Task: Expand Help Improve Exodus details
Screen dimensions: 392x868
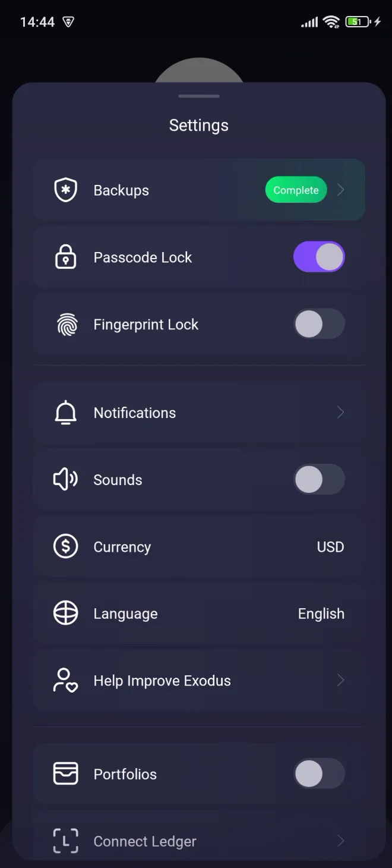Action: click(x=340, y=680)
